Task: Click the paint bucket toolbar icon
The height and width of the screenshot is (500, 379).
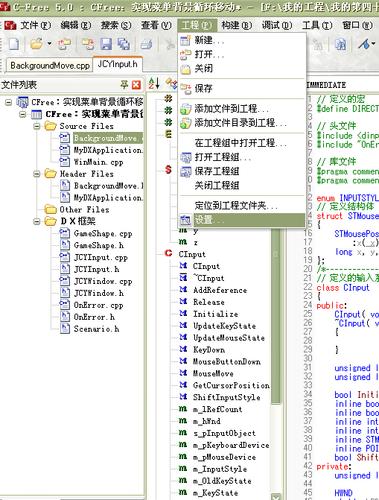Action: (x=364, y=44)
